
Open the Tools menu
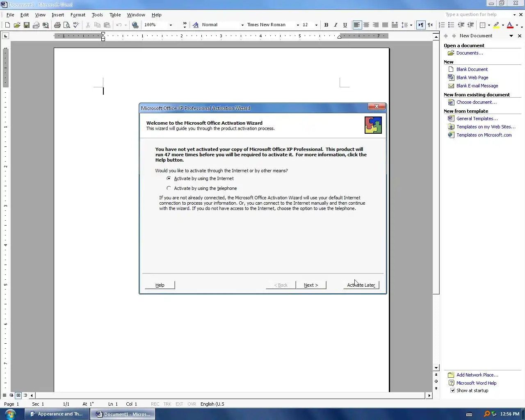click(x=97, y=15)
